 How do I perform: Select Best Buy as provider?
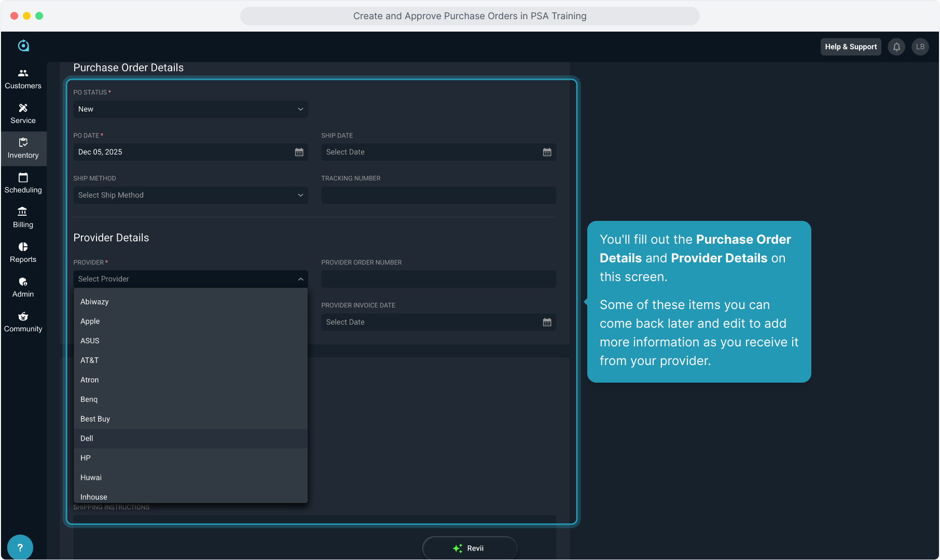(x=95, y=419)
